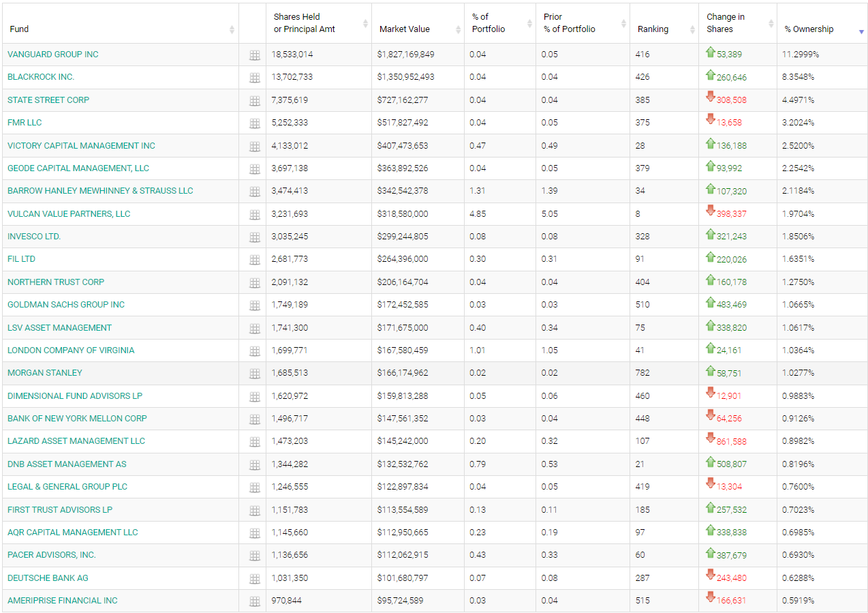Open grid icon for Victory Capital Management

click(x=255, y=147)
